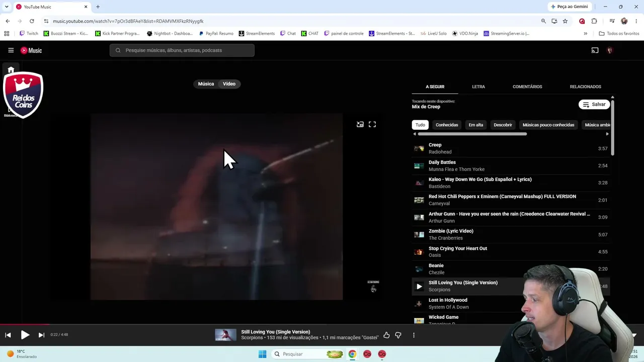Open the red extension icon in Chrome toolbar
Viewport: 644px width, 362px height.
[x=582, y=21]
